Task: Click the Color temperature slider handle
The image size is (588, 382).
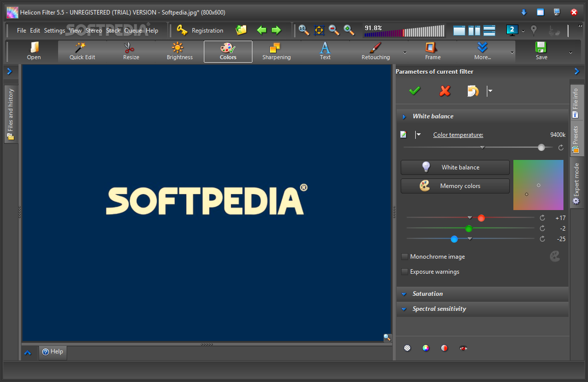Action: click(541, 147)
